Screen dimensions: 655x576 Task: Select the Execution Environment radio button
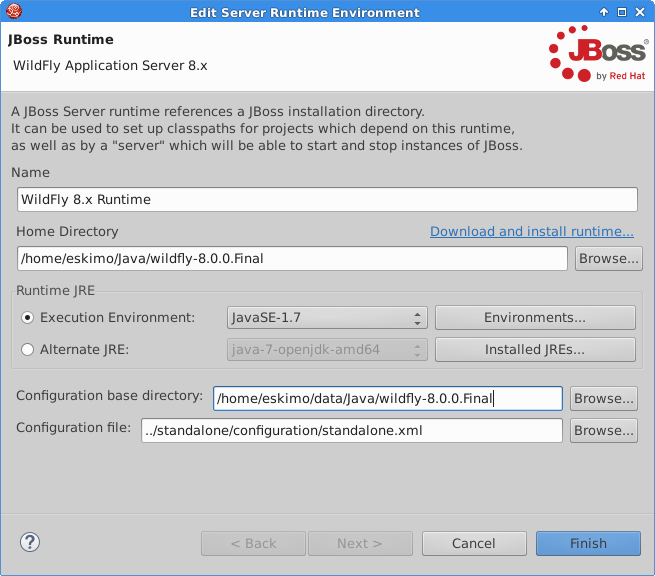coord(28,317)
